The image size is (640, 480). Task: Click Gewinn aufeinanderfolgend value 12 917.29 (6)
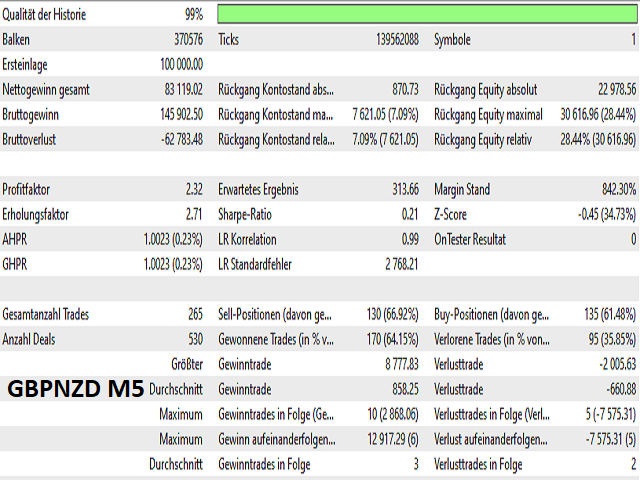point(393,439)
